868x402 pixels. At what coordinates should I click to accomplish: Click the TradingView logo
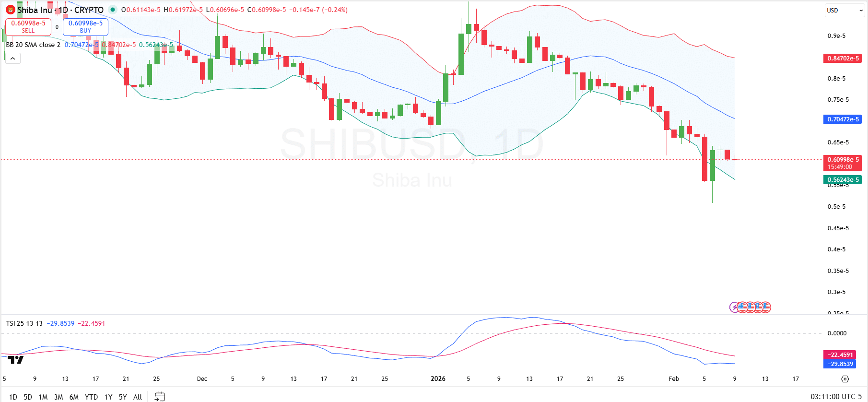(16, 359)
